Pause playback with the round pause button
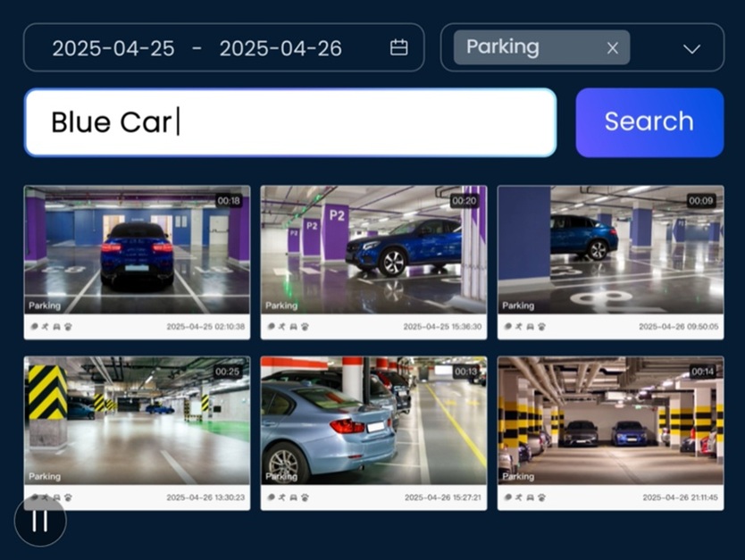745x560 pixels. pos(40,521)
